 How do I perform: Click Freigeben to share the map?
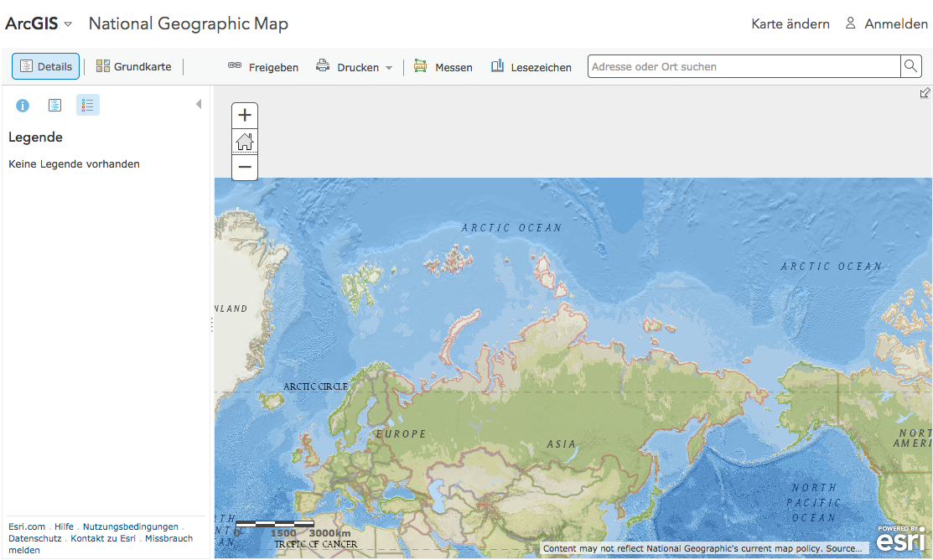263,67
